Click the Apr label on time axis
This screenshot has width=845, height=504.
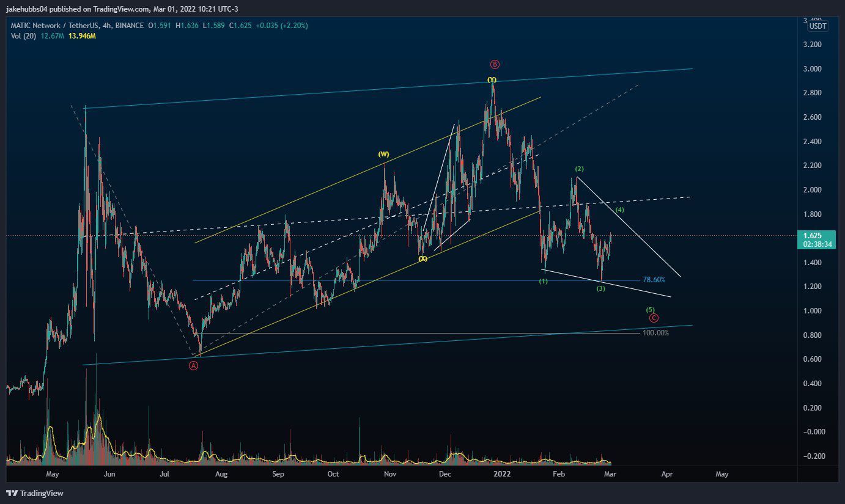coord(667,473)
